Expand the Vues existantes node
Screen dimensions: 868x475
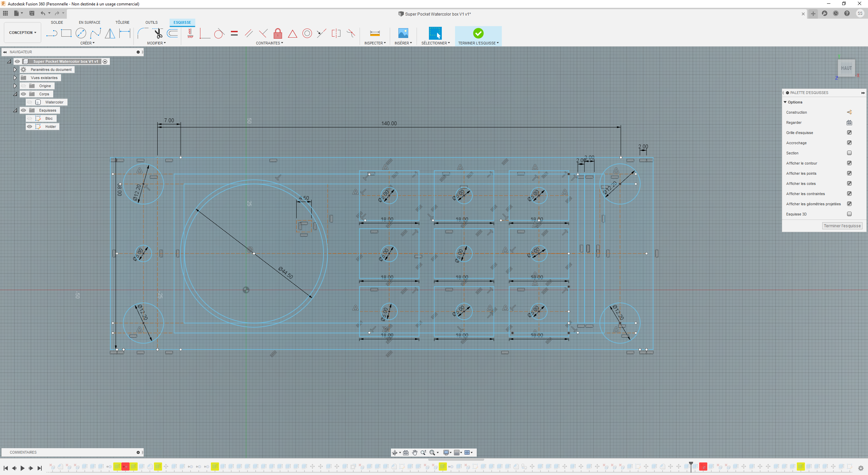point(15,78)
